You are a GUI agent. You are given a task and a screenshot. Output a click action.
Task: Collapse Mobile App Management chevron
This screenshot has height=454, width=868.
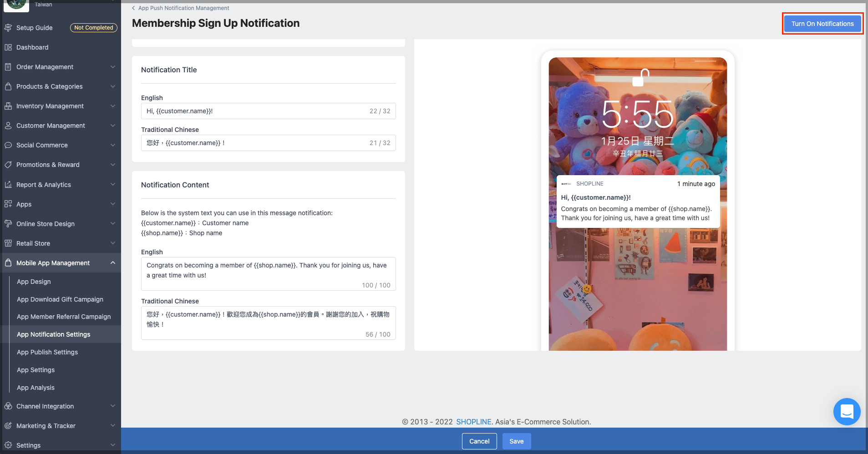point(113,263)
